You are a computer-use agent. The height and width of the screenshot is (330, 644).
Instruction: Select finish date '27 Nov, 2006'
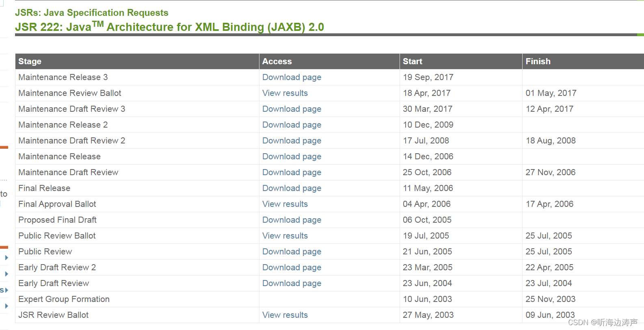[x=551, y=172]
